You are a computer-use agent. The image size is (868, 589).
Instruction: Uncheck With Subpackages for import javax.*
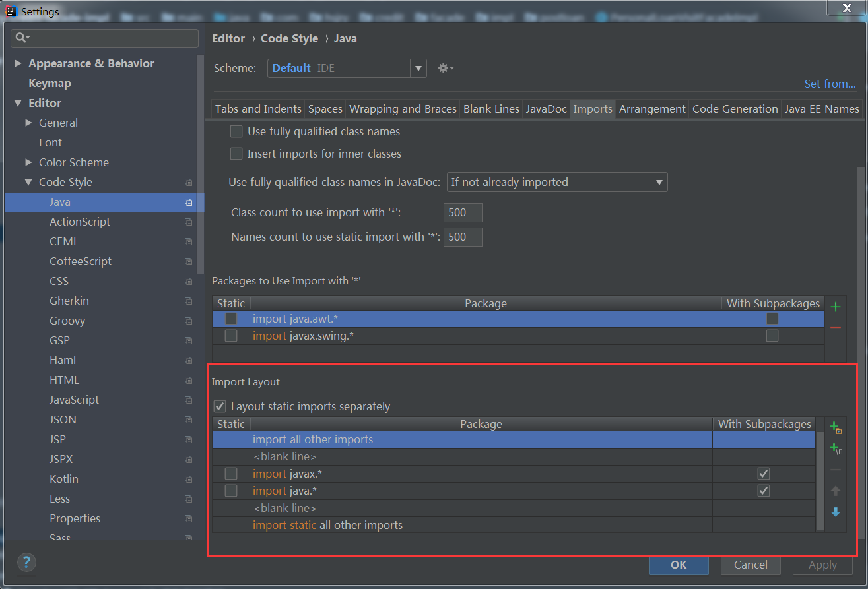[x=764, y=473]
